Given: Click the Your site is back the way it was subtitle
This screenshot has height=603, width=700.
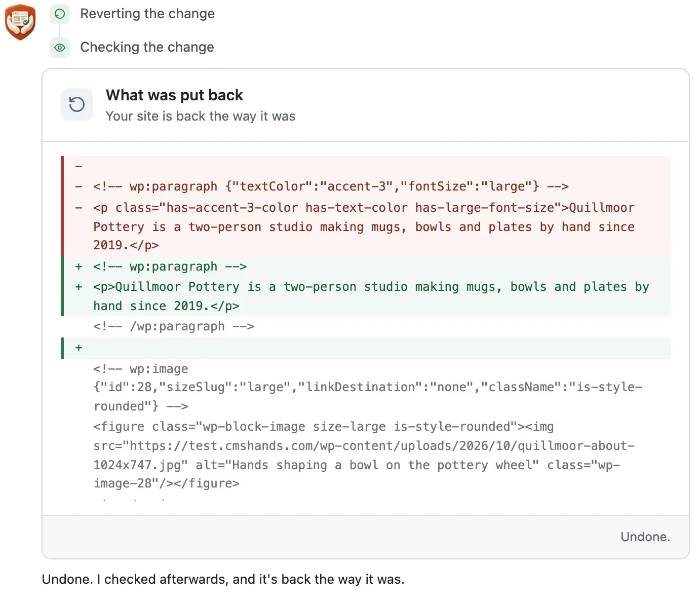Looking at the screenshot, I should pos(201,116).
